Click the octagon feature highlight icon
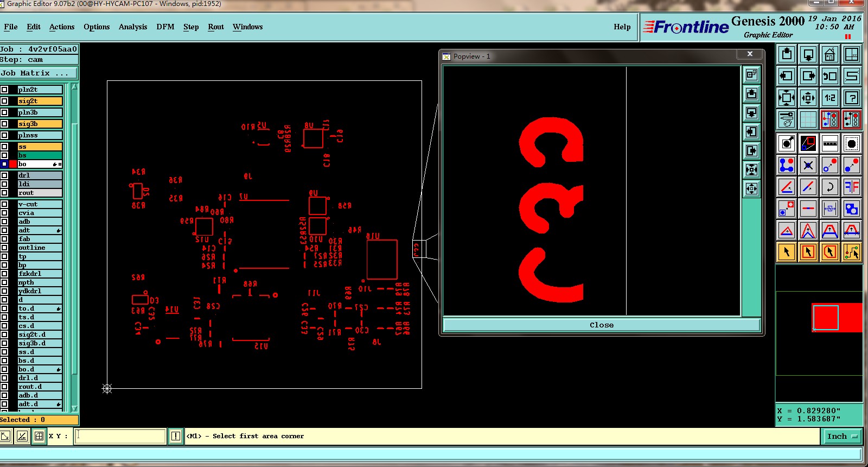Screen dimensions: 868x467 pyautogui.click(x=852, y=143)
